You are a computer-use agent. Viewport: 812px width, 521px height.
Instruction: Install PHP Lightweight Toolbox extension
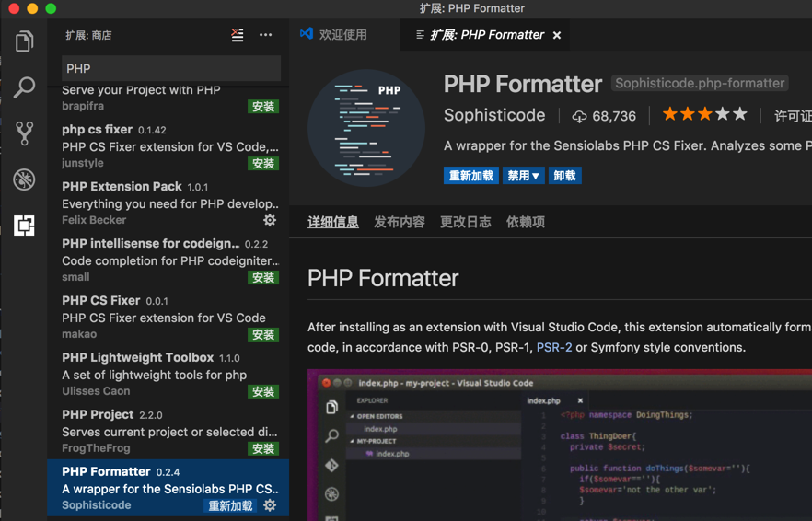(263, 391)
